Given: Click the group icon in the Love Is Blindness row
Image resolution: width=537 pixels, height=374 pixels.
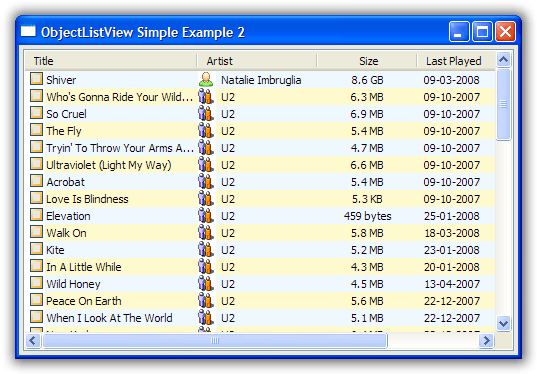Looking at the screenshot, I should 206,199.
